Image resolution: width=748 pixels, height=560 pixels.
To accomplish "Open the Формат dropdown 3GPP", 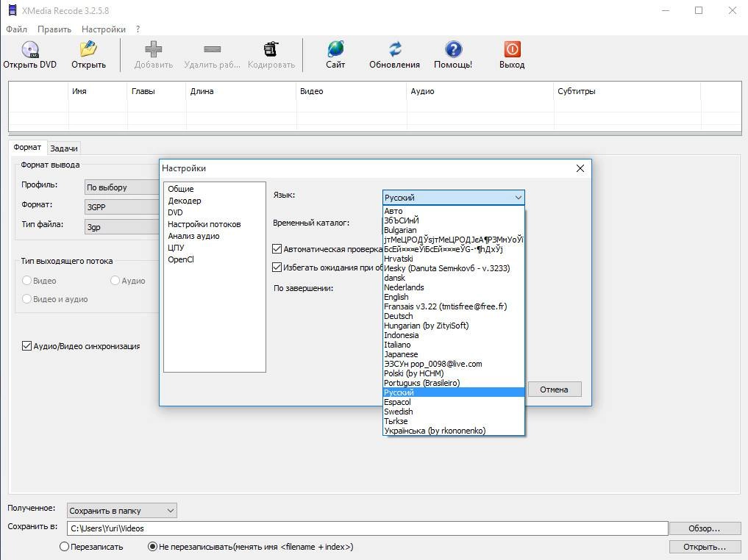I will [x=122, y=207].
